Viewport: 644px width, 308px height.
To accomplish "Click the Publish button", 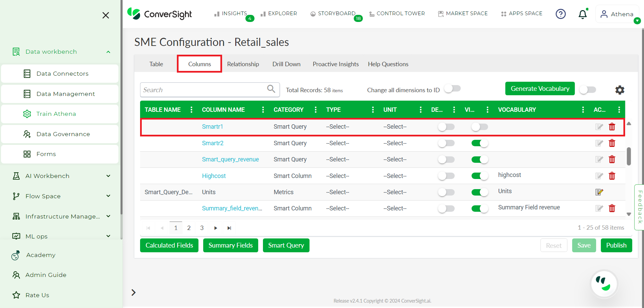I will click(616, 245).
